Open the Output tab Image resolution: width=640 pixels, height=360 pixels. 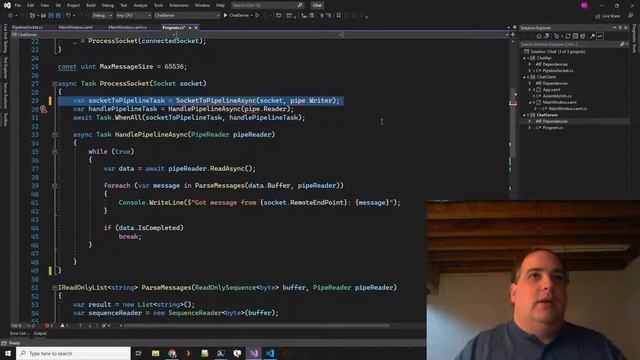point(40,333)
